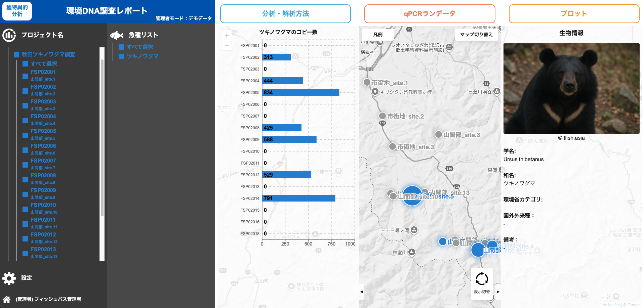Click the プロット button

click(x=574, y=14)
